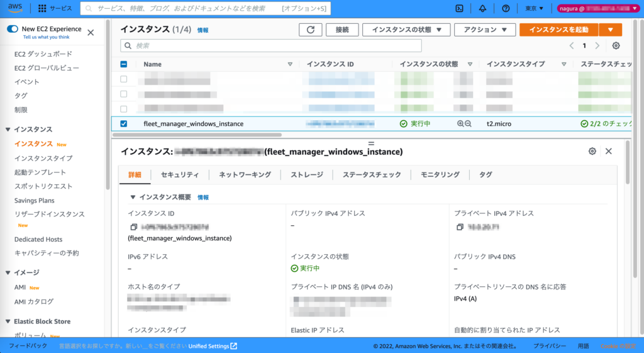
Task: Toggle the select-all instances checkbox
Action: [124, 64]
